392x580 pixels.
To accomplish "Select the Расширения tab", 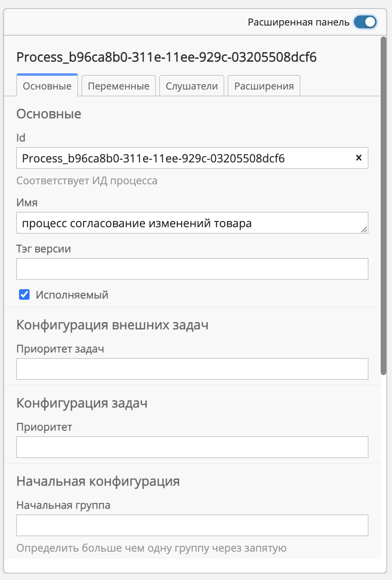I will click(264, 85).
